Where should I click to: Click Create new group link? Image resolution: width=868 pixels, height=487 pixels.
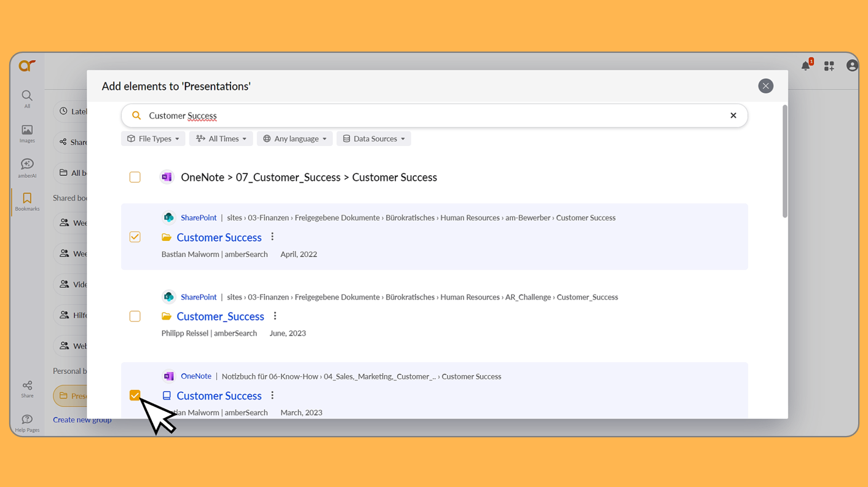click(x=82, y=420)
